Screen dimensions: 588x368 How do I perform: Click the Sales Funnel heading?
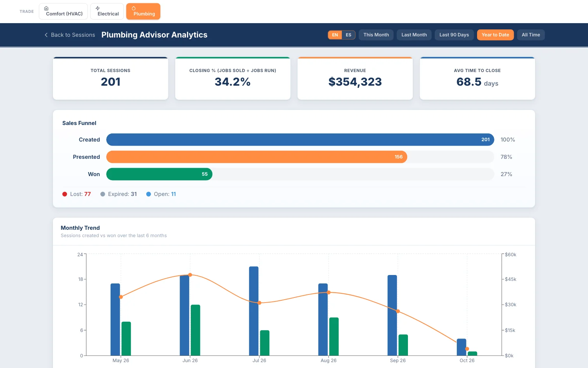pos(79,123)
